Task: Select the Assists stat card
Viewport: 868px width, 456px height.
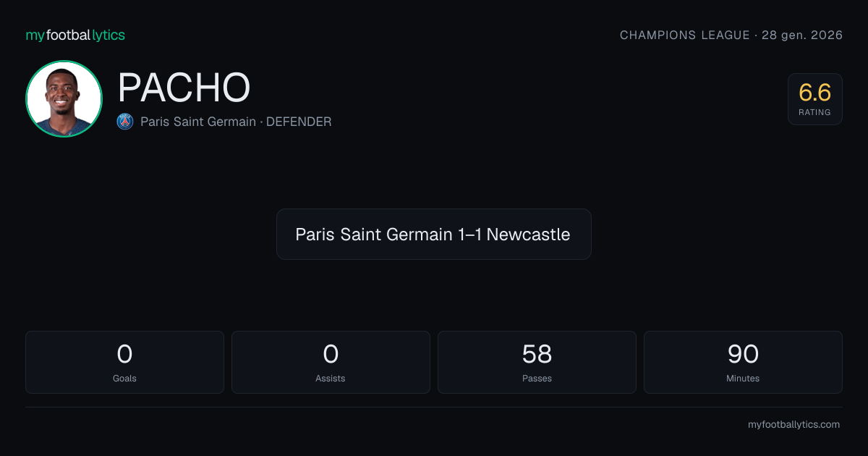Action: pyautogui.click(x=331, y=362)
